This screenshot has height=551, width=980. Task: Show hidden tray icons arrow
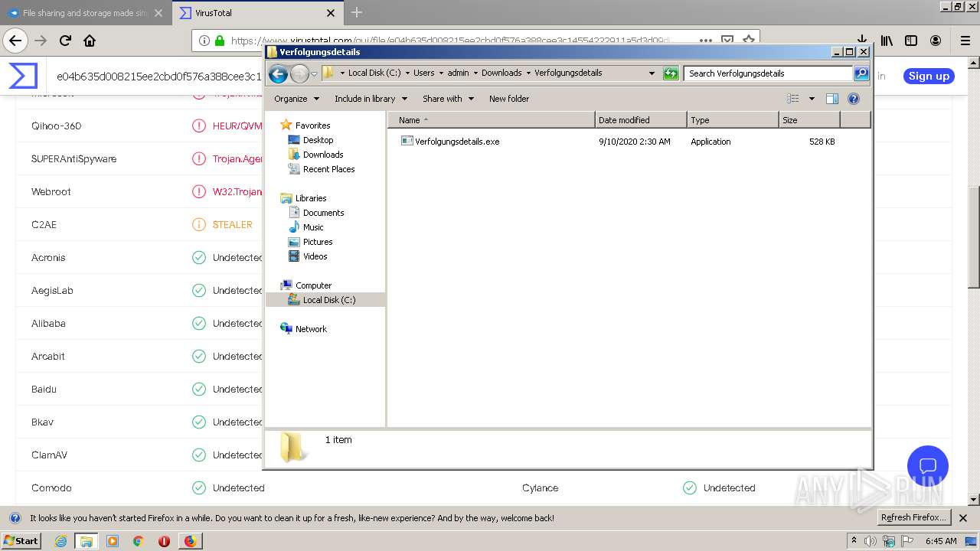tap(854, 541)
